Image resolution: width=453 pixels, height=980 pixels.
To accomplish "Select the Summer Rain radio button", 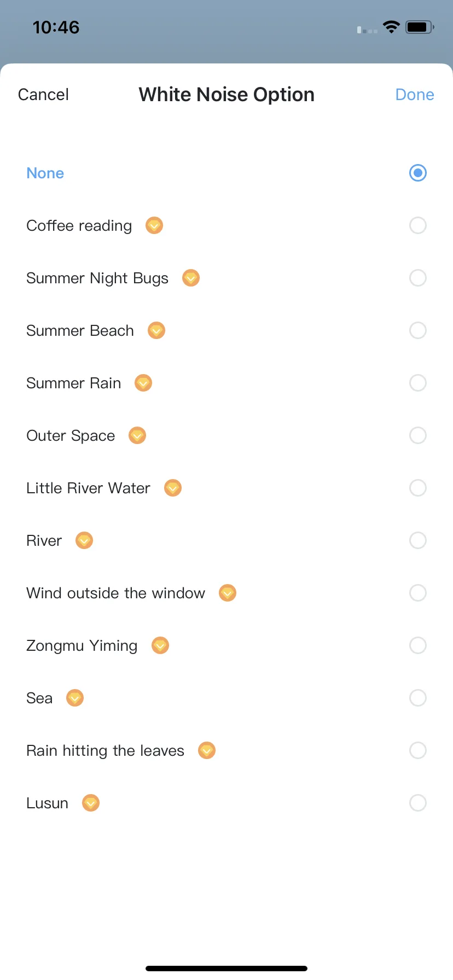I will [418, 383].
